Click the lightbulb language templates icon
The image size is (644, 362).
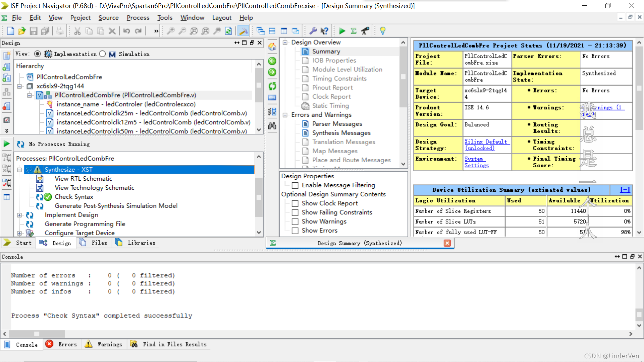point(382,31)
